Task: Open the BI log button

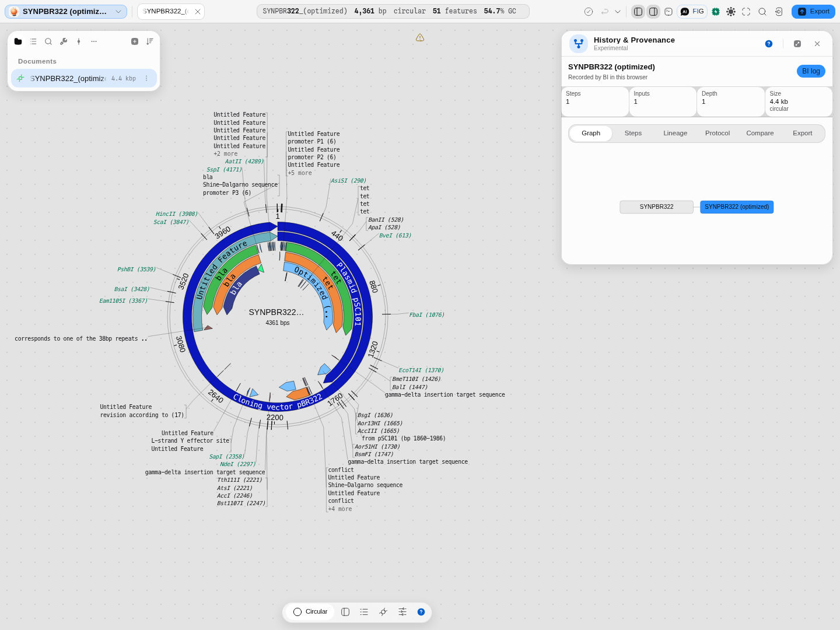Action: (811, 71)
